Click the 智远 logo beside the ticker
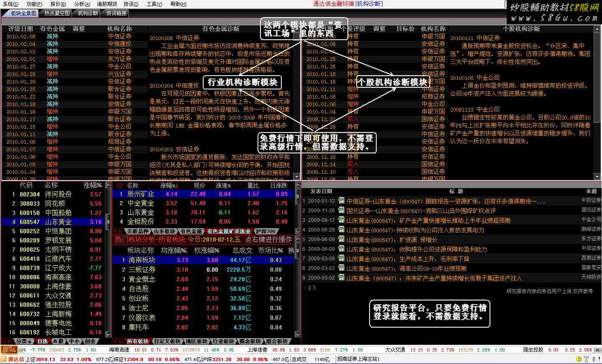 (x=9, y=350)
